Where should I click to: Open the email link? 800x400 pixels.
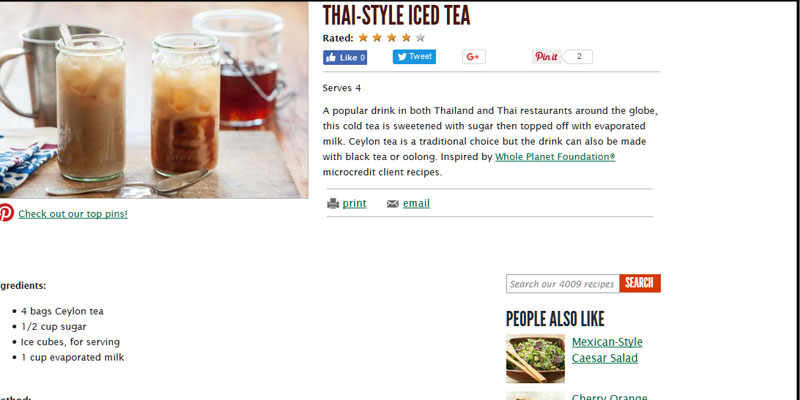pos(416,204)
